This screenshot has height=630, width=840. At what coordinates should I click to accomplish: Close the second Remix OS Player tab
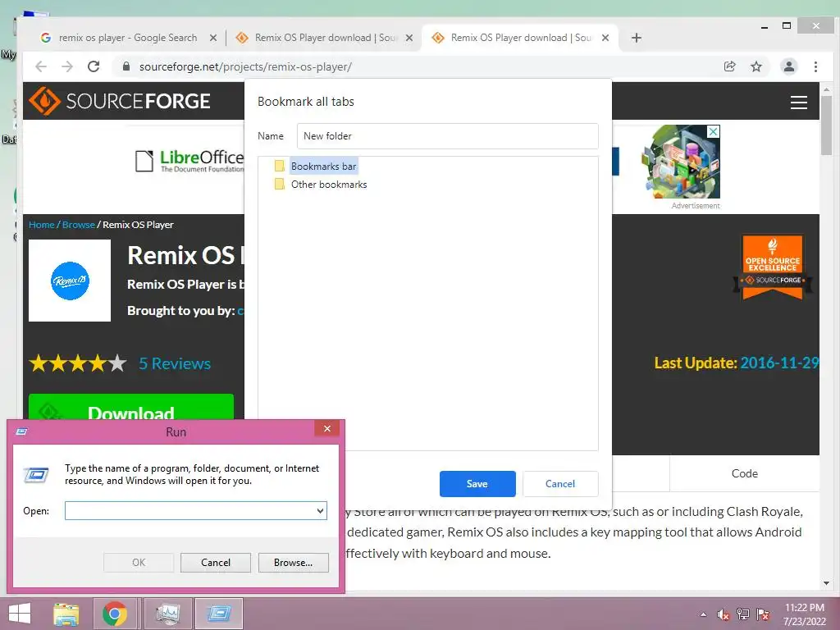[x=409, y=38]
